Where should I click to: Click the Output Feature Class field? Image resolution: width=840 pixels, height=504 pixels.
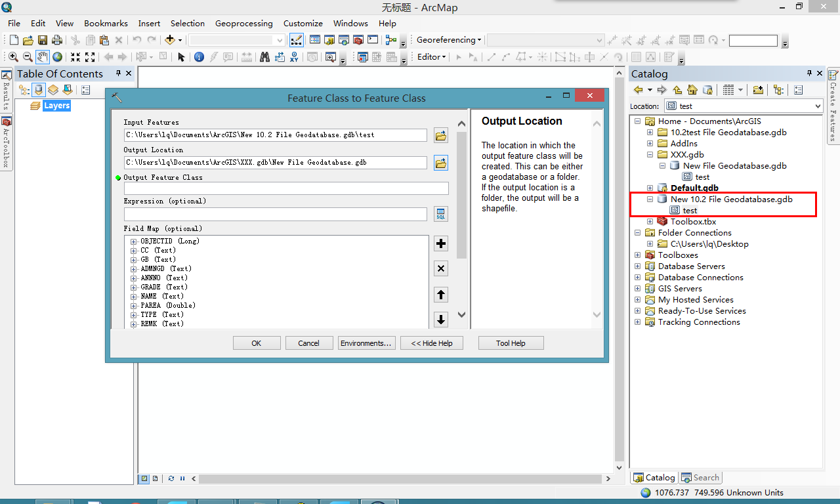286,188
